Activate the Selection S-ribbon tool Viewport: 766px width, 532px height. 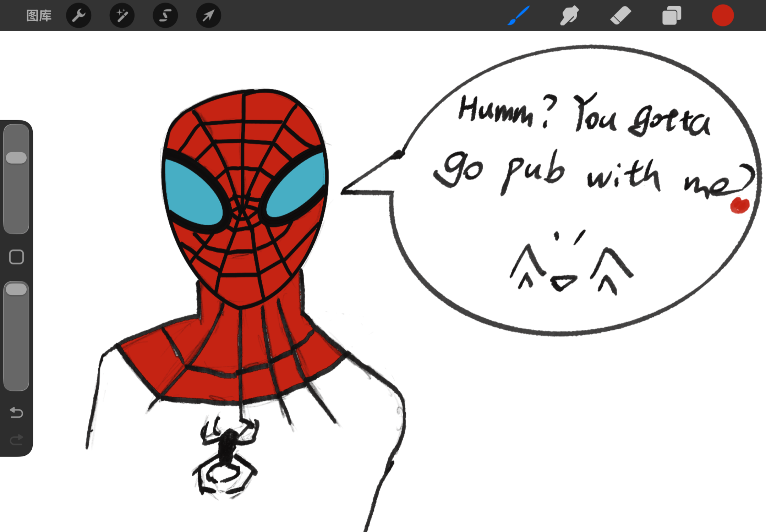(x=165, y=16)
